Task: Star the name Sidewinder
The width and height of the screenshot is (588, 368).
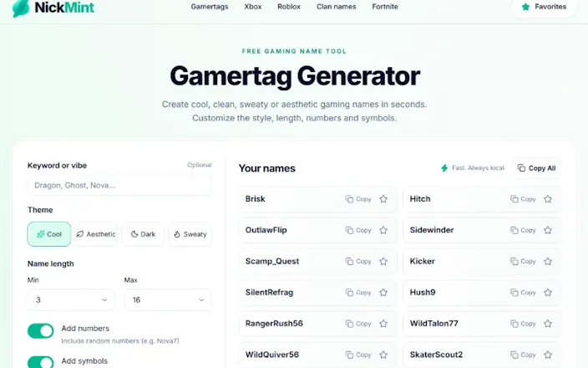Action: pos(548,230)
